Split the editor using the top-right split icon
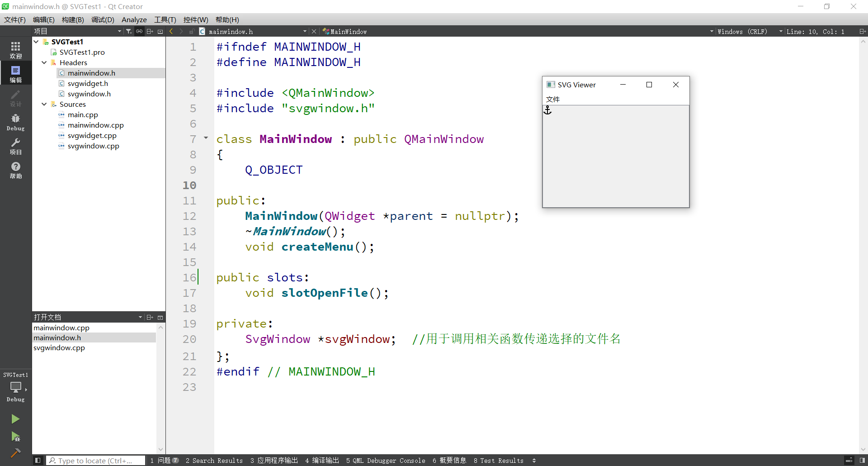The image size is (868, 466). click(x=863, y=32)
